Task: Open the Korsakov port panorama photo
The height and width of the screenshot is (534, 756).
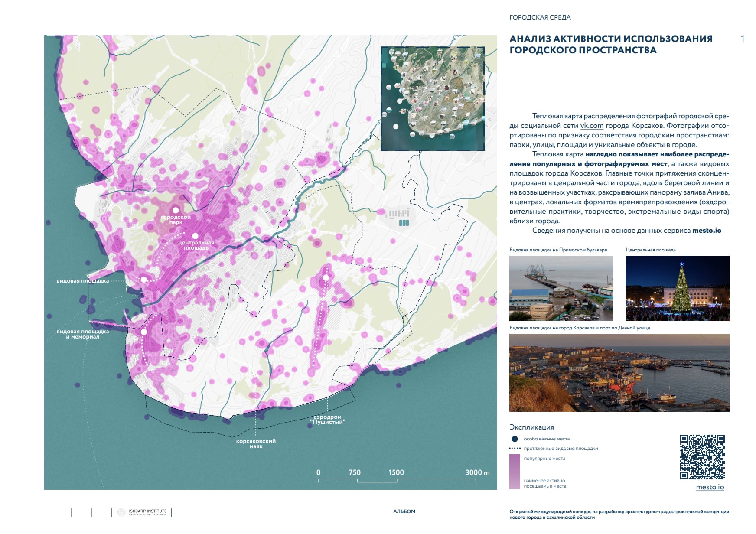Action: coord(619,373)
